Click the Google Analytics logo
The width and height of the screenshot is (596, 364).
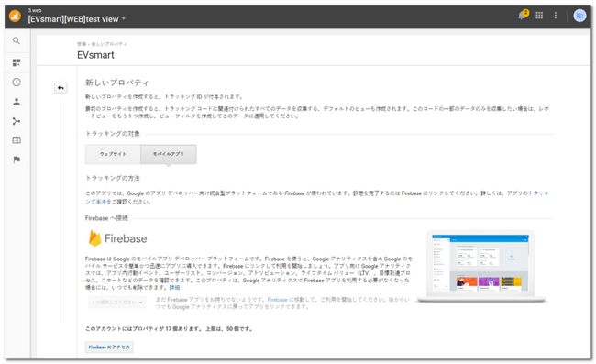[x=15, y=17]
